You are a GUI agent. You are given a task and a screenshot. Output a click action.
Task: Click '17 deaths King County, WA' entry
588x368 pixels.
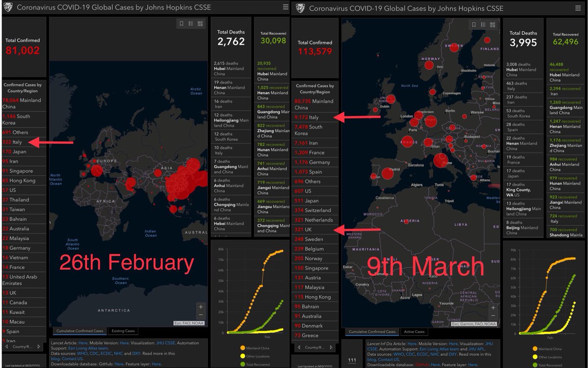(524, 190)
